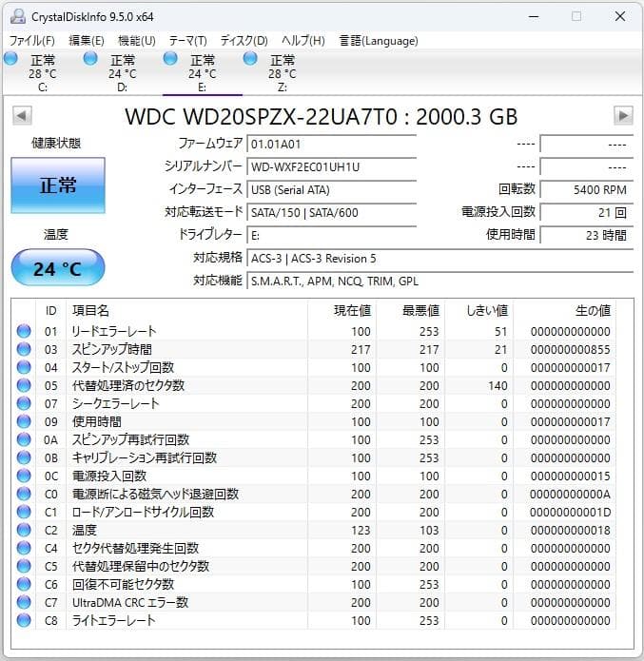The height and width of the screenshot is (661, 644).
Task: Click raw value 00000000000A
Action: point(570,494)
